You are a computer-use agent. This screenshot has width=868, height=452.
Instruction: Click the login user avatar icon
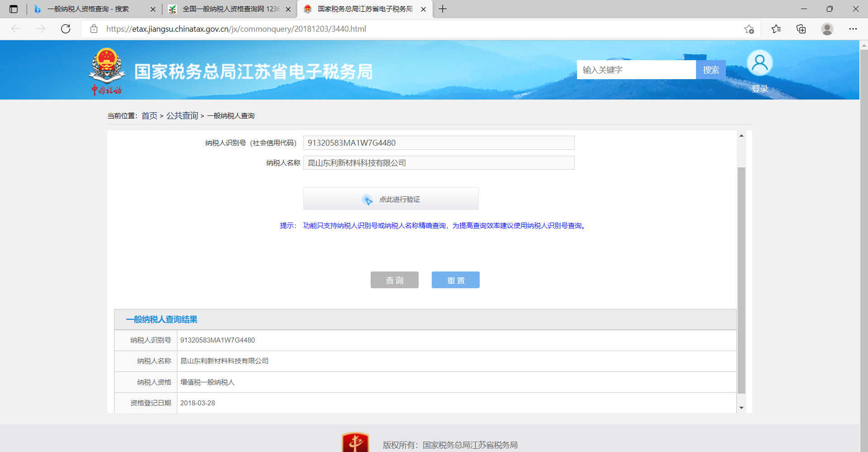click(759, 63)
